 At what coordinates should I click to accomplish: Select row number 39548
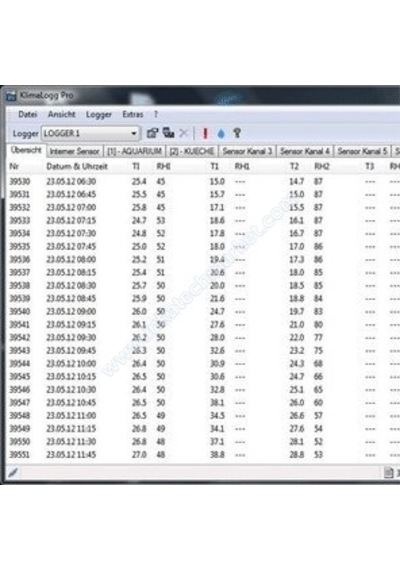pyautogui.click(x=20, y=416)
